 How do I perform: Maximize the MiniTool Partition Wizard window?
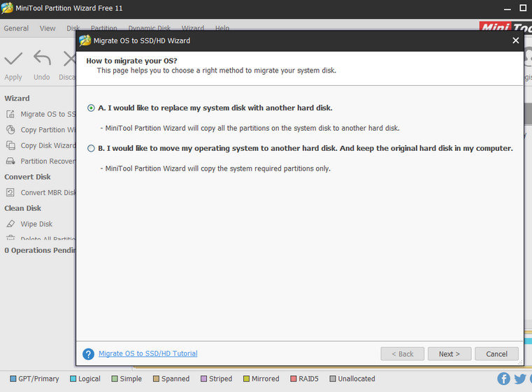tap(523, 8)
